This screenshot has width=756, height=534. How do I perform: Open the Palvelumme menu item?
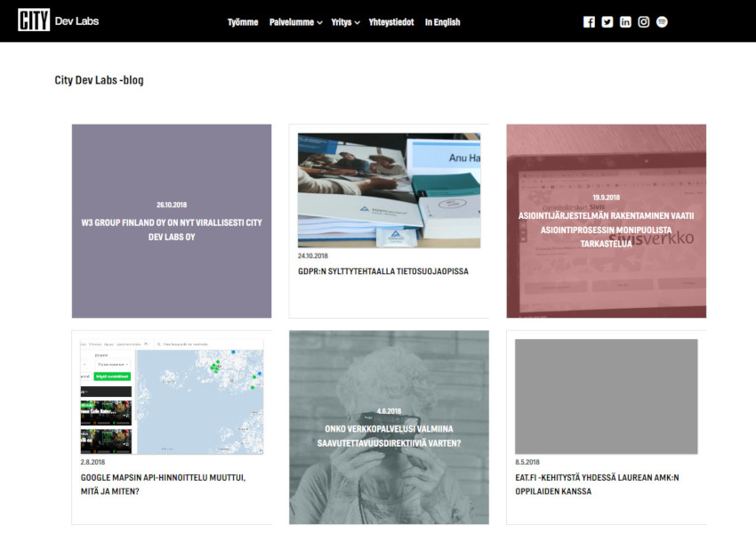[x=292, y=22]
